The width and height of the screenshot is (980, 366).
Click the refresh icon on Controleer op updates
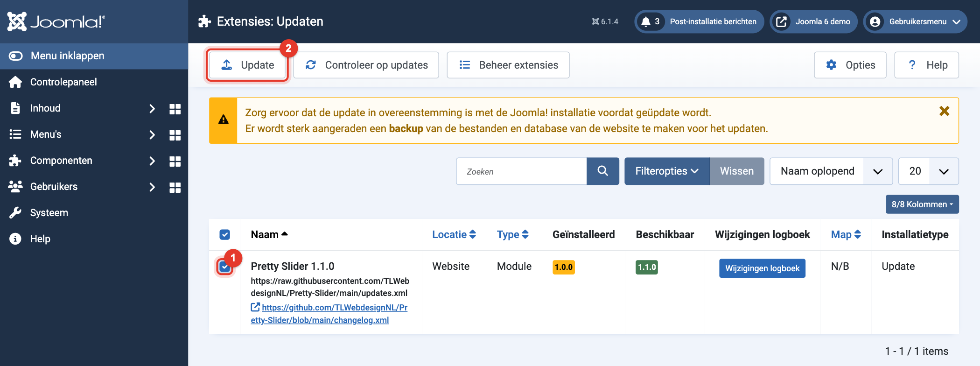point(311,65)
